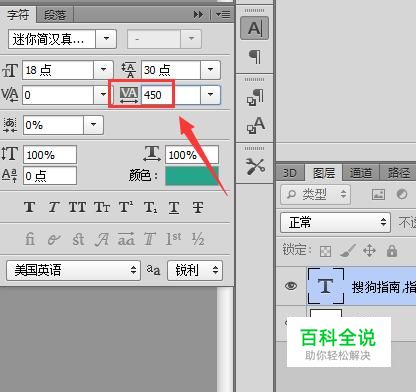Switch to the 通道 tab
Viewport: 416px width, 392px height.
[361, 173]
